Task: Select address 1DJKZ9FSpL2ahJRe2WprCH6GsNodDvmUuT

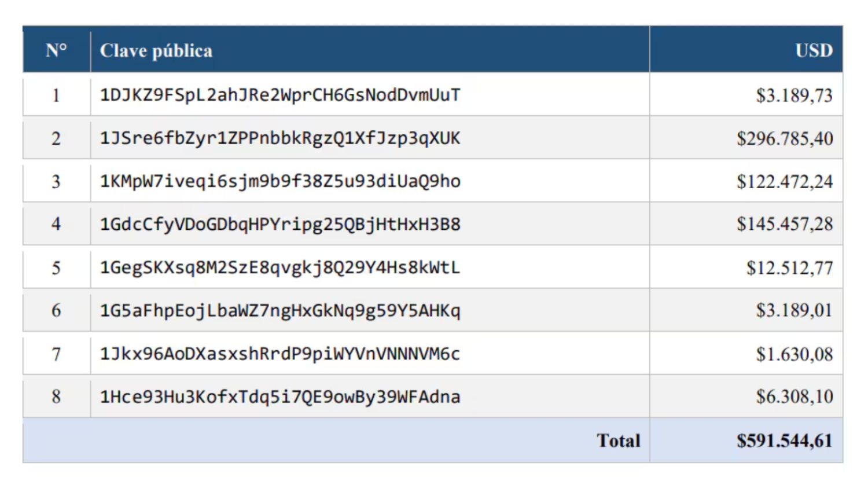Action: [x=280, y=95]
